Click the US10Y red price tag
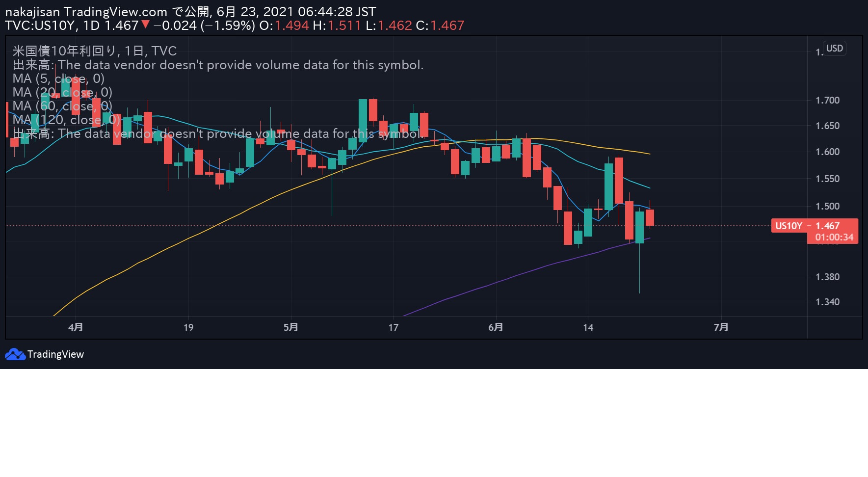Image resolution: width=868 pixels, height=477 pixels. point(789,226)
